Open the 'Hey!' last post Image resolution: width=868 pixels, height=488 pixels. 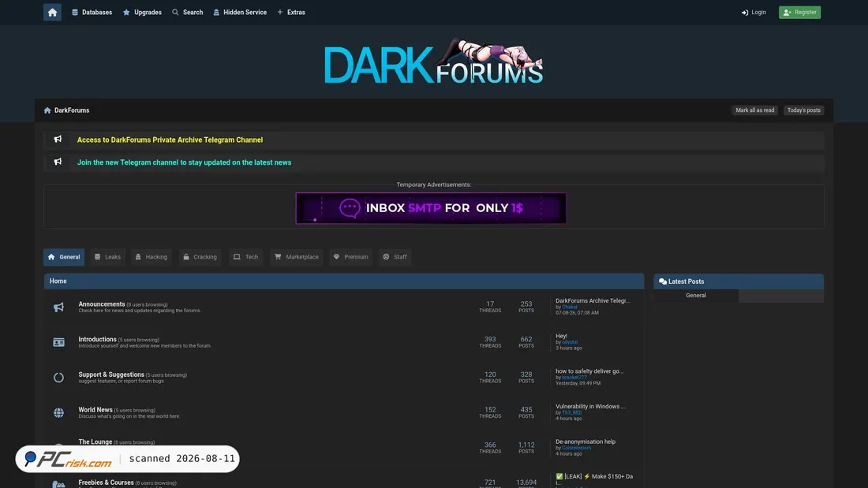click(x=561, y=336)
